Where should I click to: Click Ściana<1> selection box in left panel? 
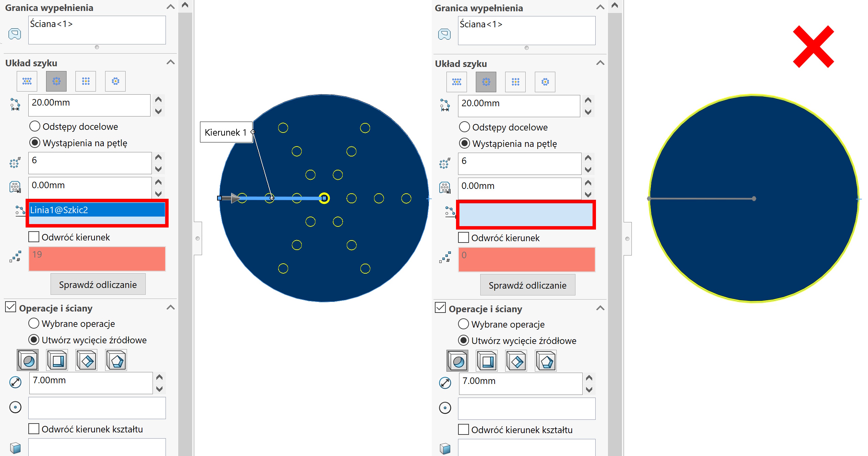(x=97, y=30)
